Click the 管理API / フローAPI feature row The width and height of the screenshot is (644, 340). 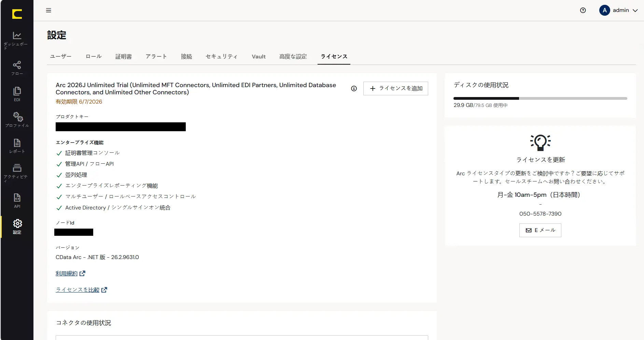pyautogui.click(x=85, y=164)
